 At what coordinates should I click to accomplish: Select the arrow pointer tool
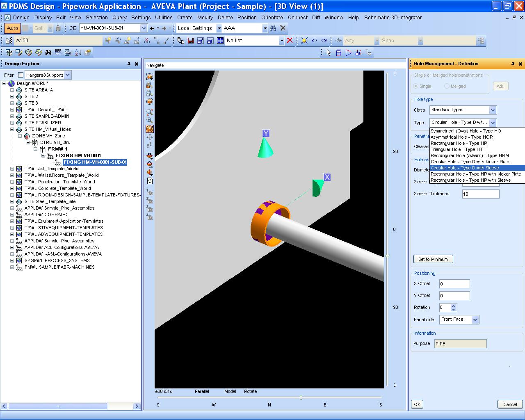click(329, 52)
